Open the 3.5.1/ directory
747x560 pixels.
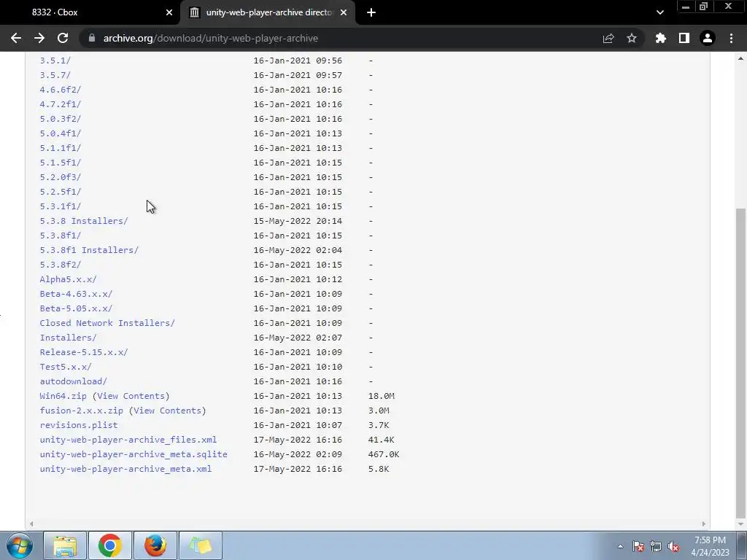coord(55,61)
